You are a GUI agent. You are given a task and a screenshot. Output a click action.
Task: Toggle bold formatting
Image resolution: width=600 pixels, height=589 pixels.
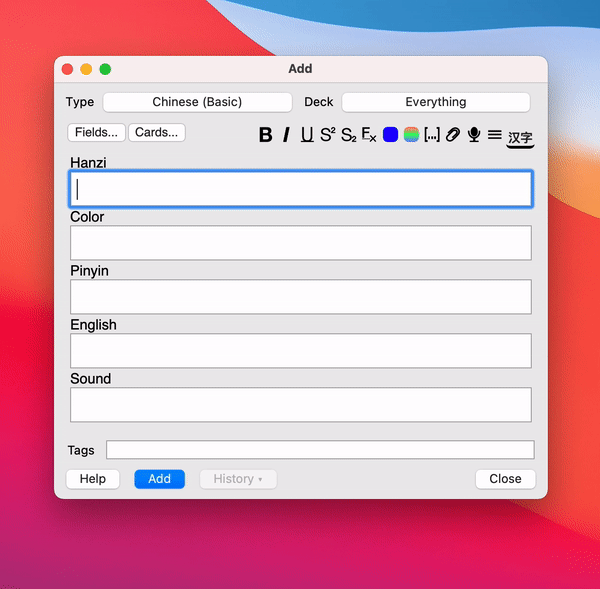pyautogui.click(x=265, y=135)
